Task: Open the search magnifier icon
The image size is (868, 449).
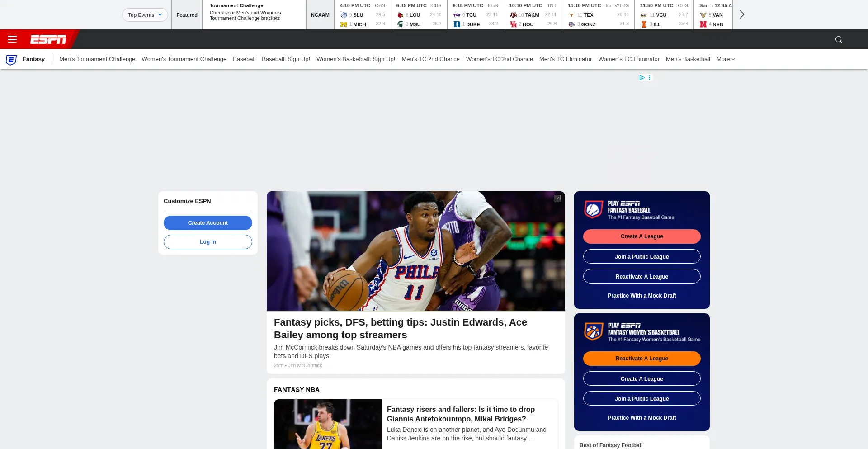Action: (x=839, y=40)
